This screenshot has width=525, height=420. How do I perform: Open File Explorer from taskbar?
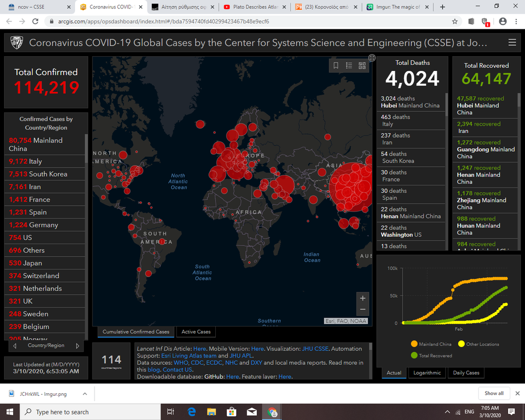[x=211, y=412]
